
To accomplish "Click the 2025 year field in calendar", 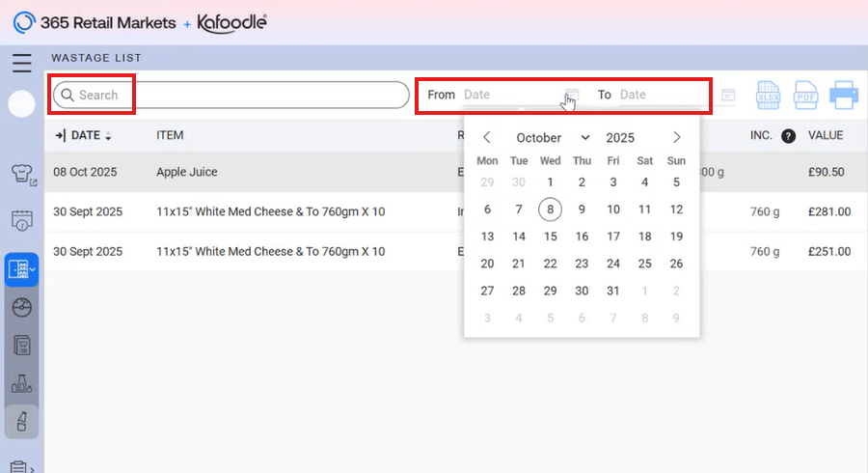I will click(x=620, y=137).
